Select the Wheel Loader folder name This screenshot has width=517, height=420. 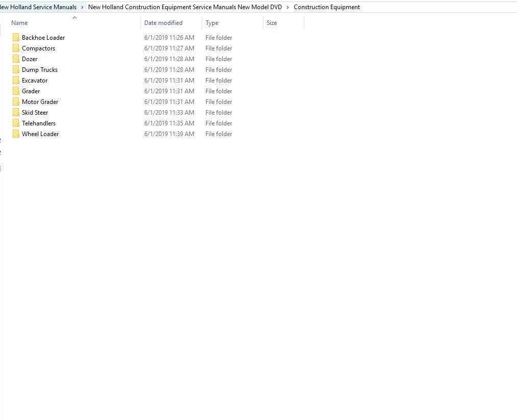(x=40, y=134)
